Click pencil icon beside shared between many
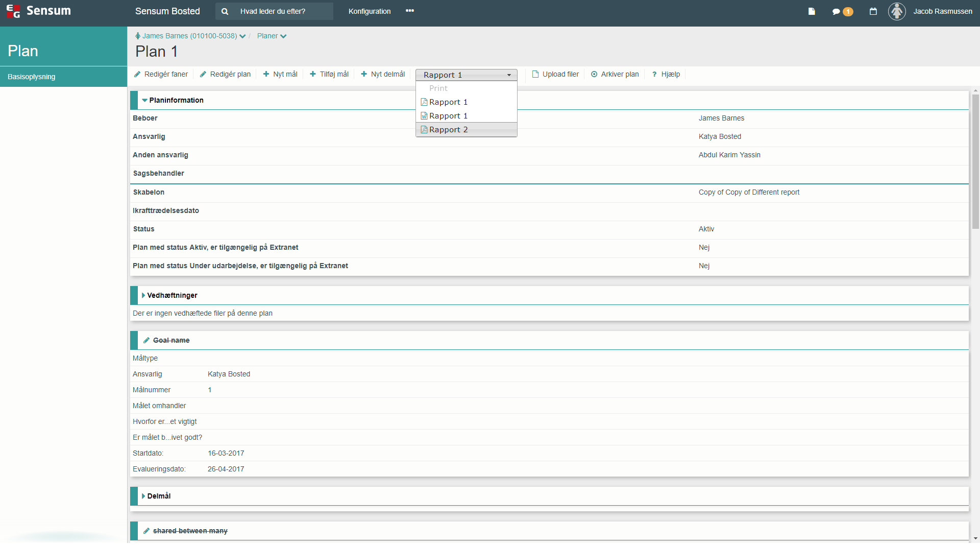Image resolution: width=980 pixels, height=545 pixels. tap(146, 531)
